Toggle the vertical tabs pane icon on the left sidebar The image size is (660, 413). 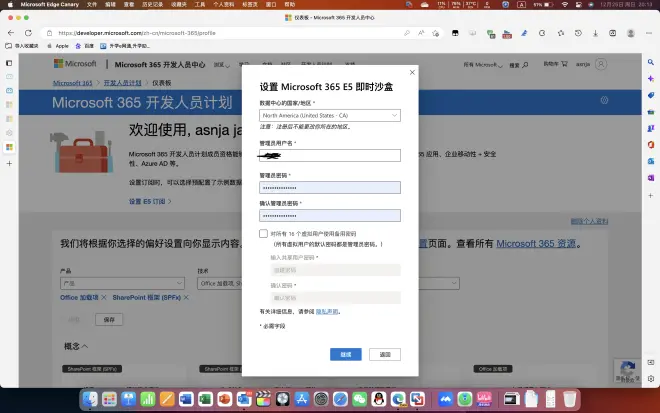9,63
